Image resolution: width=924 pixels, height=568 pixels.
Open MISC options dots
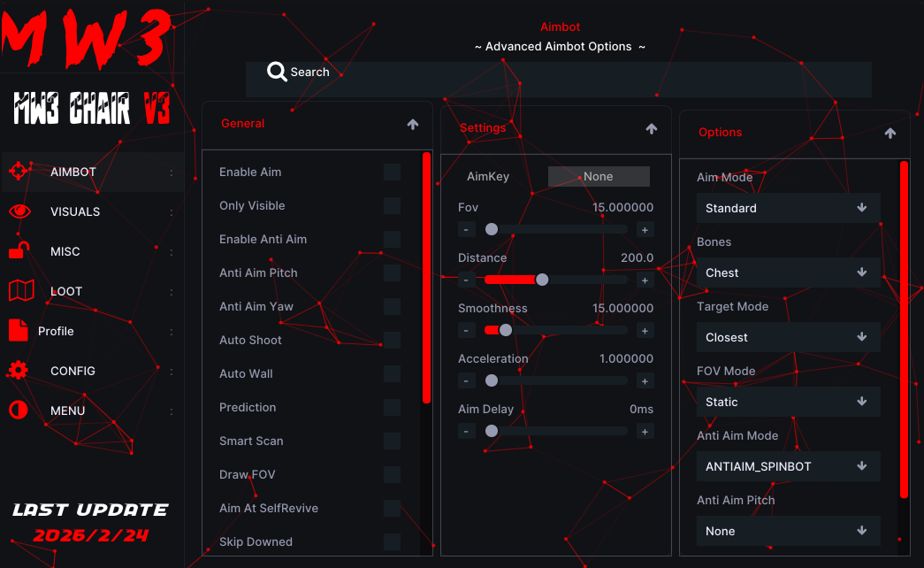(172, 252)
